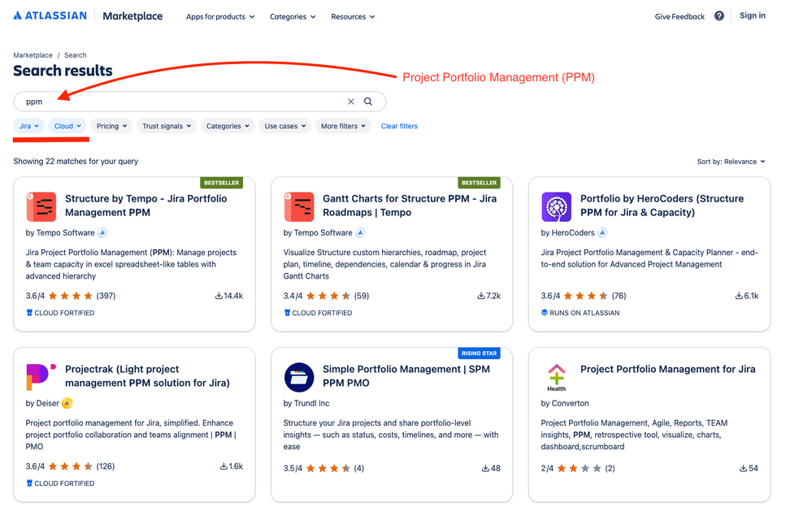The width and height of the screenshot is (812, 507).
Task: Open Project Portfolio Management for Jira title
Action: 667,369
